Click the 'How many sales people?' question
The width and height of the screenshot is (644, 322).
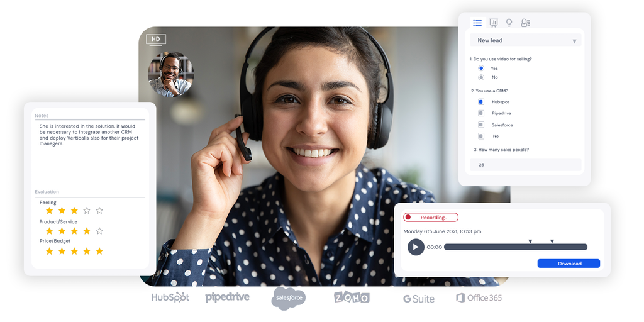(x=501, y=150)
